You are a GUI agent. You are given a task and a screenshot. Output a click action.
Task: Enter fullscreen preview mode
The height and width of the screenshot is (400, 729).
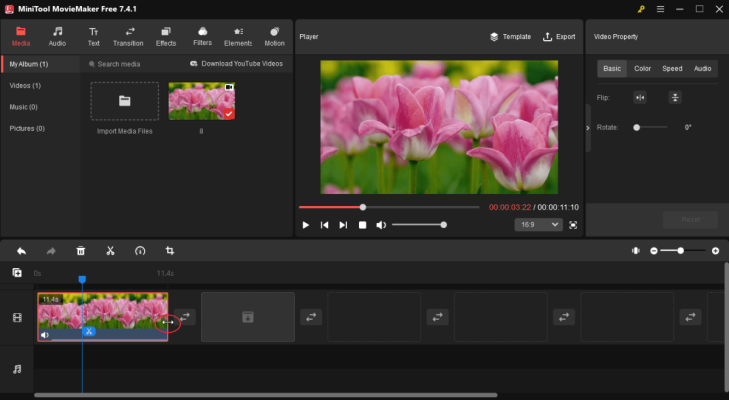click(x=573, y=225)
